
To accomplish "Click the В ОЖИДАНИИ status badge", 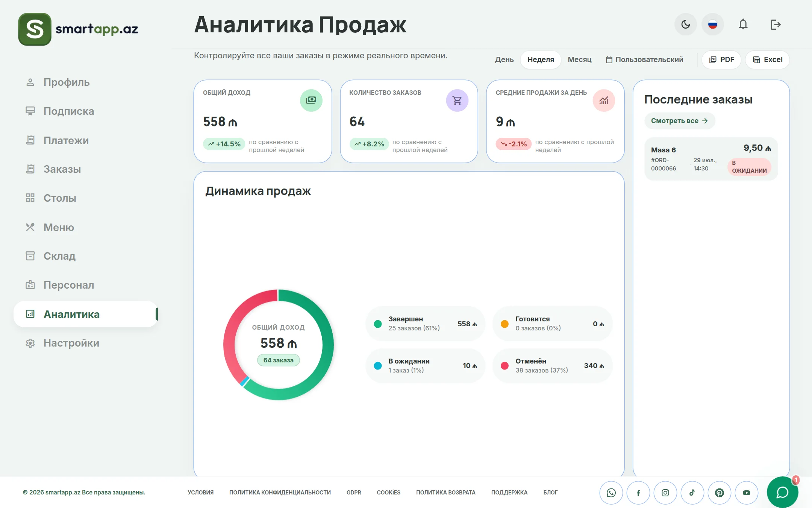I will 749,167.
